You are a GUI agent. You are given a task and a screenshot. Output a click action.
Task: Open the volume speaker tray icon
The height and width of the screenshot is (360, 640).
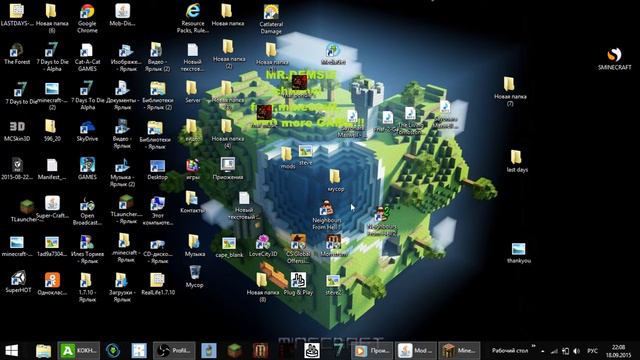576,351
